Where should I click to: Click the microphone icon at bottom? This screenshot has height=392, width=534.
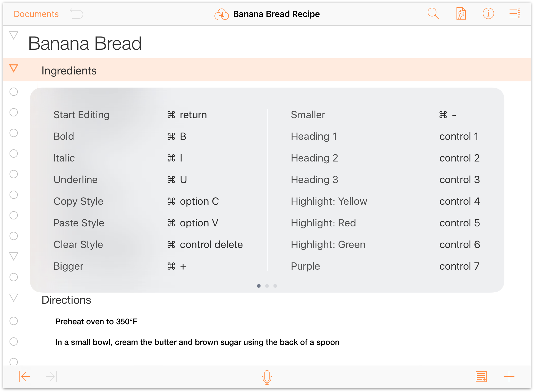click(x=267, y=377)
